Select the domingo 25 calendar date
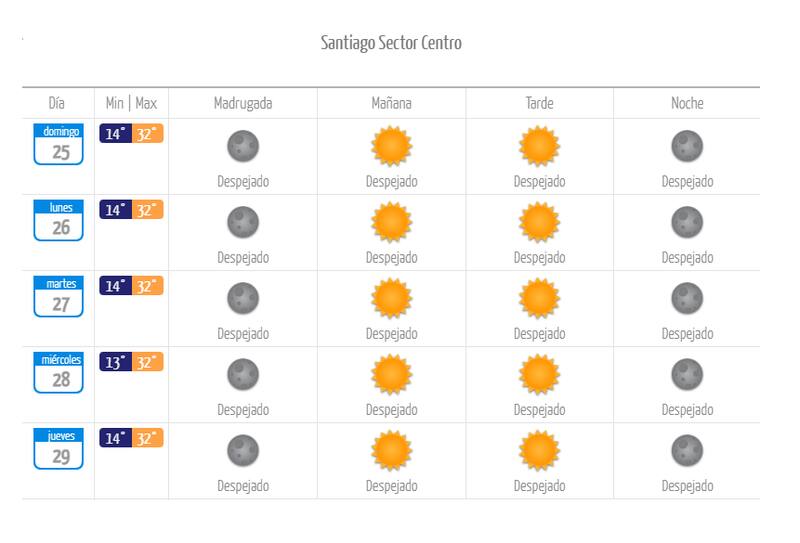This screenshot has width=800, height=543. point(58,145)
